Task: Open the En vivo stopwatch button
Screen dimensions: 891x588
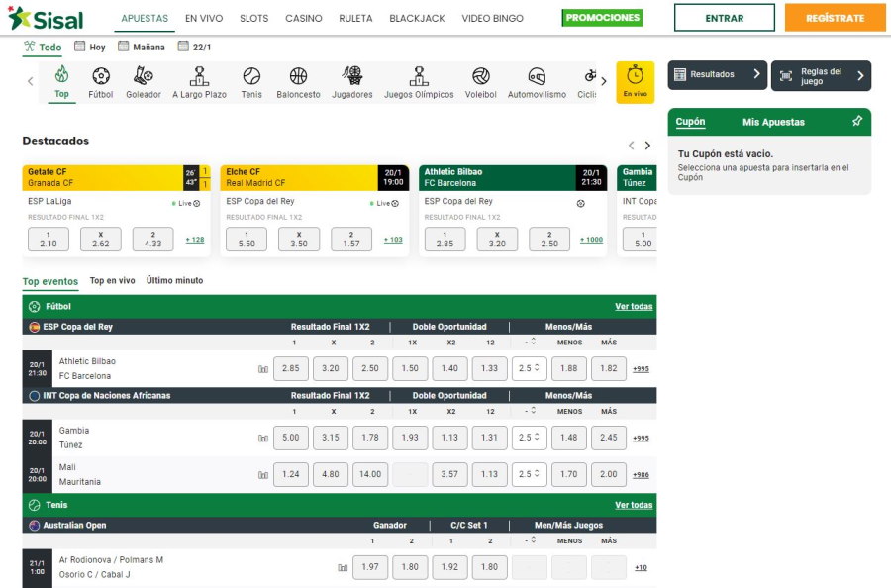Action: click(x=636, y=82)
